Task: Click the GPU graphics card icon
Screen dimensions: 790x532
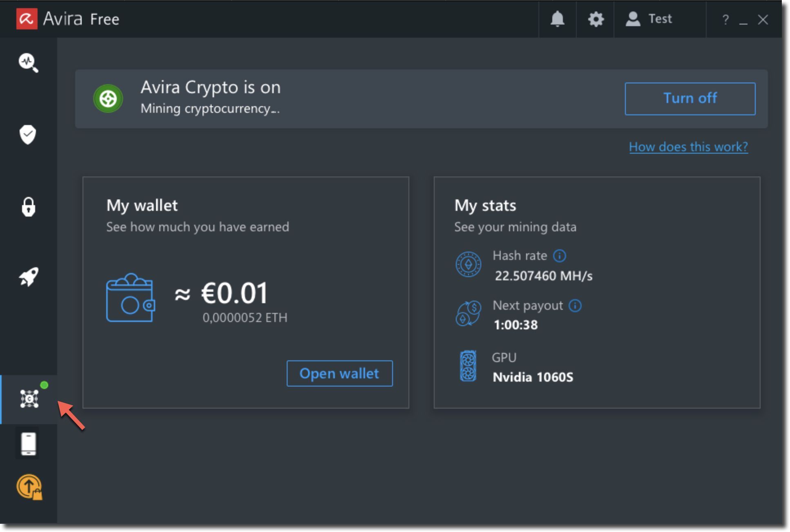Action: click(x=468, y=366)
